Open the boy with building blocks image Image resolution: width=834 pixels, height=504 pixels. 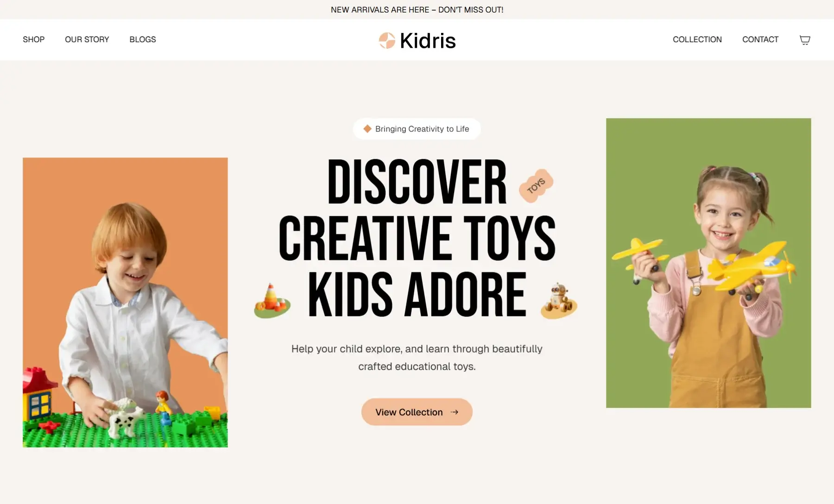click(125, 302)
